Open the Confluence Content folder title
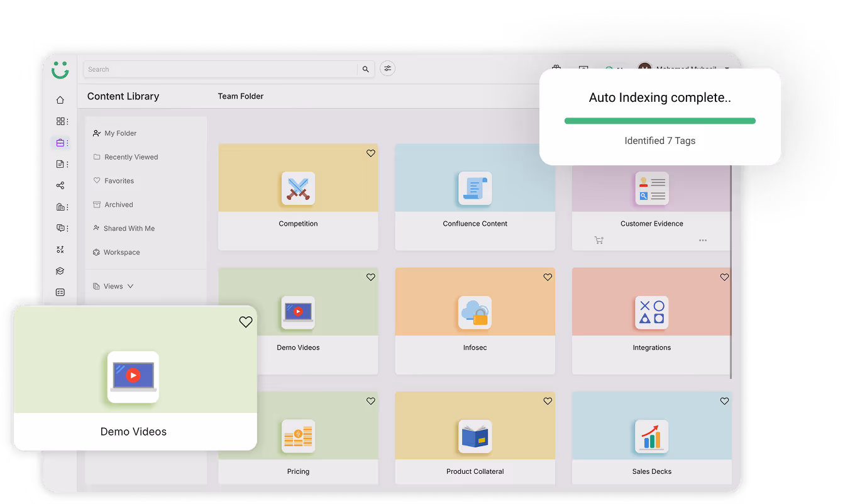The image size is (850, 504). pyautogui.click(x=475, y=224)
